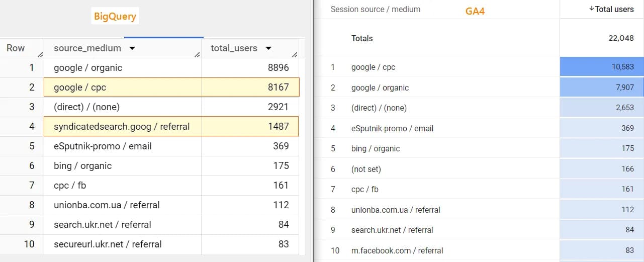Click the source_medium header label
644x262 pixels.
(x=87, y=48)
